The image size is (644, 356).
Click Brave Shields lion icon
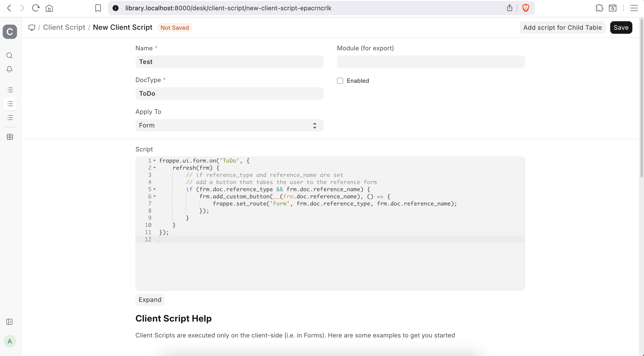click(526, 8)
